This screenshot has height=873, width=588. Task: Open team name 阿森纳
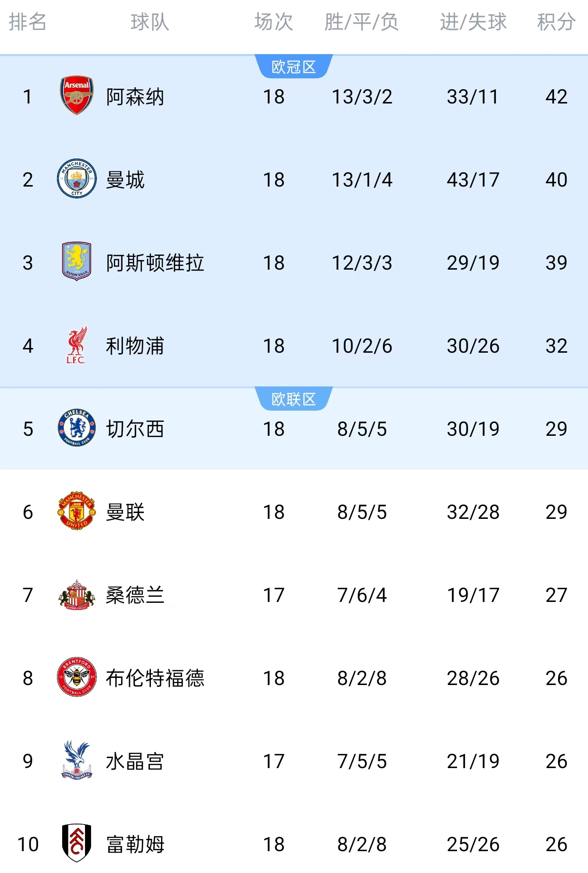pos(135,97)
